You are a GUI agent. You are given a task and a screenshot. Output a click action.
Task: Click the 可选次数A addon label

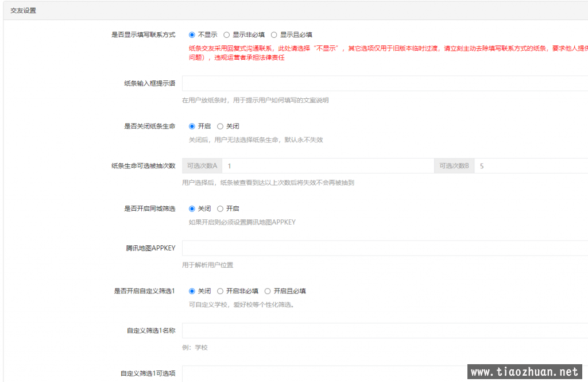click(x=202, y=166)
